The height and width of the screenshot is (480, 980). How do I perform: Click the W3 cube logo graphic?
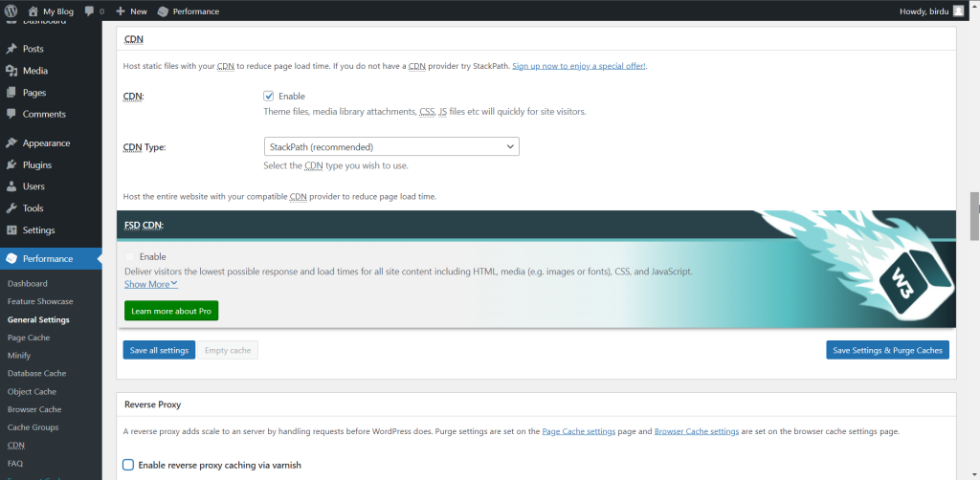pyautogui.click(x=916, y=285)
